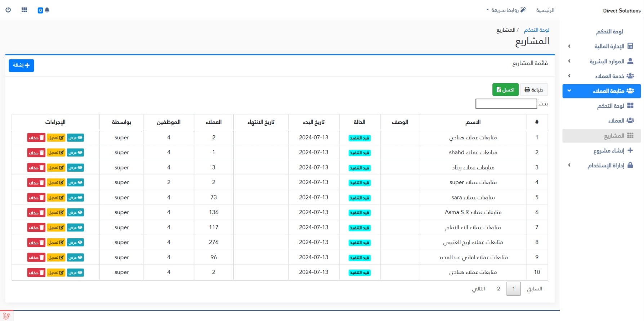Click the magic wand icon beside روابط سريعة

click(x=523, y=10)
